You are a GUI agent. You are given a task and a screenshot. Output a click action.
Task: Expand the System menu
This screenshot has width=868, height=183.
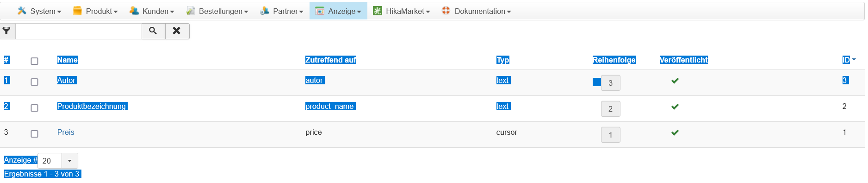click(39, 11)
